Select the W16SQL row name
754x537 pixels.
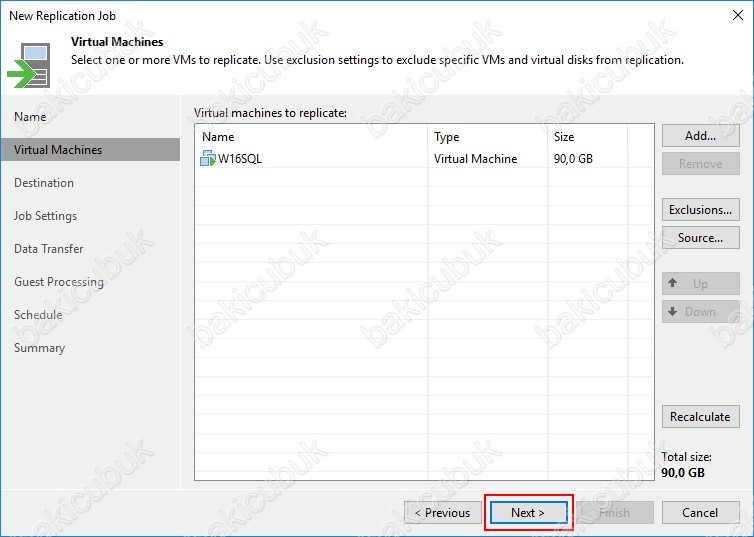239,159
